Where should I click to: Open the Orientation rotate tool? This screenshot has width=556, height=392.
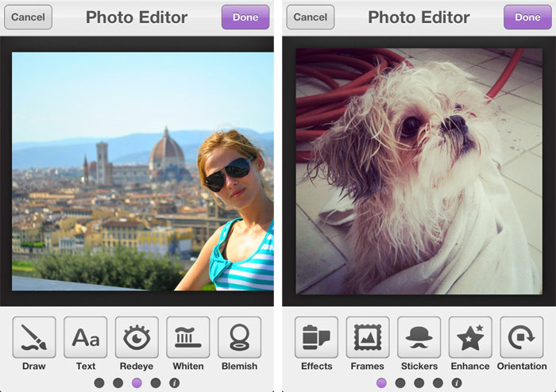tap(522, 337)
